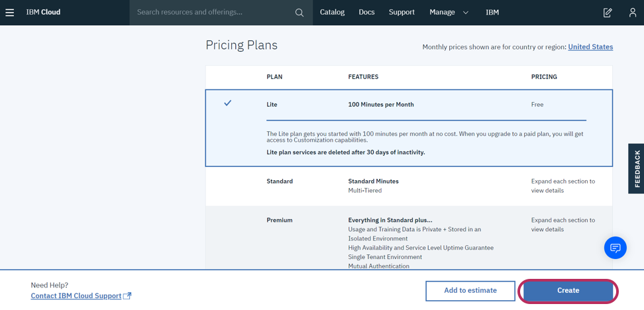644x310 pixels.
Task: Select the Lite plan checkmark
Action: click(227, 103)
